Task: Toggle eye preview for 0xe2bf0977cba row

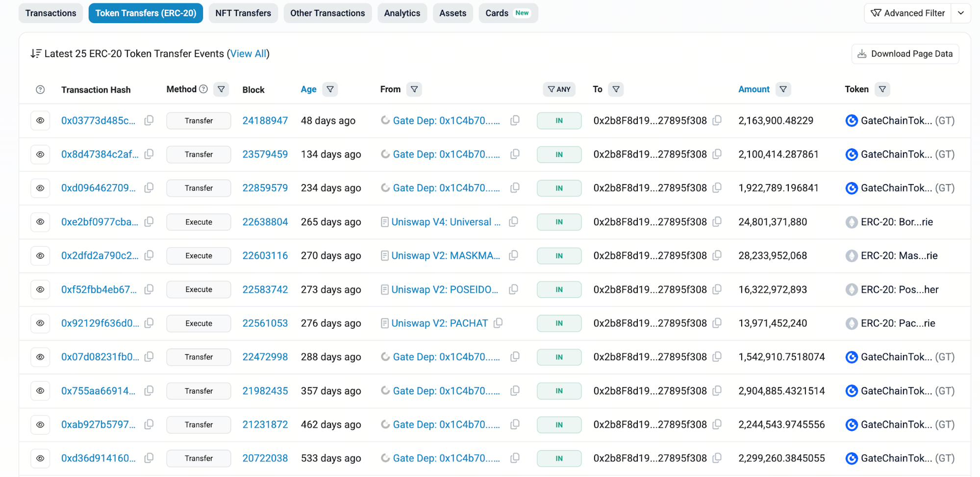Action: coord(40,222)
